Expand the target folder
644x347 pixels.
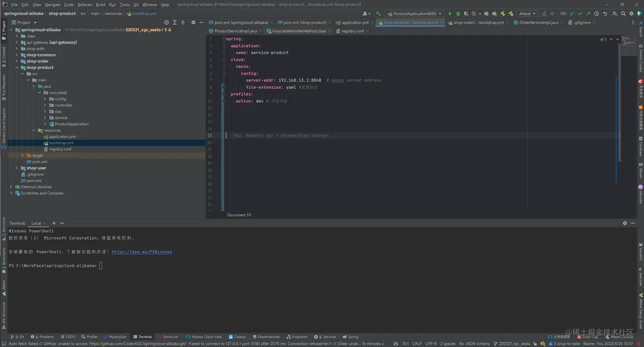click(23, 155)
